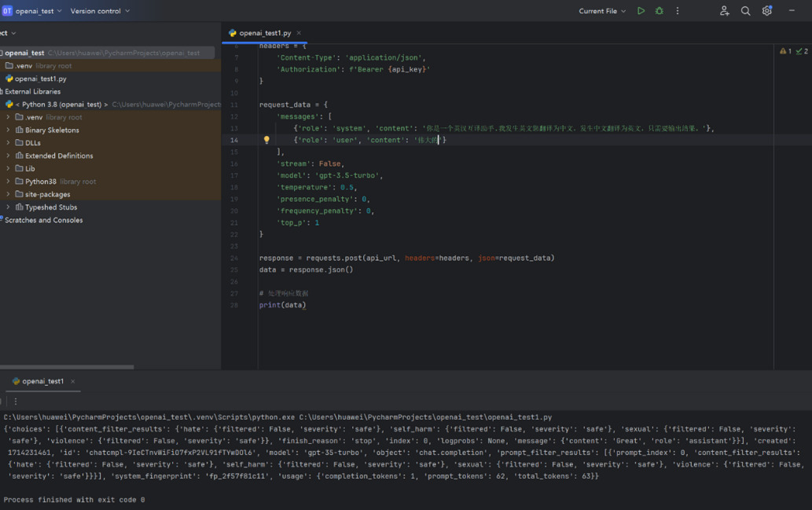Open the Version control dropdown

[100, 11]
